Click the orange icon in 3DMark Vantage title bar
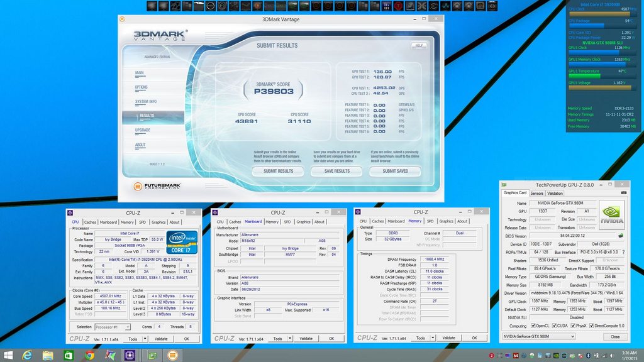The width and height of the screenshot is (644, 362). coord(122,19)
